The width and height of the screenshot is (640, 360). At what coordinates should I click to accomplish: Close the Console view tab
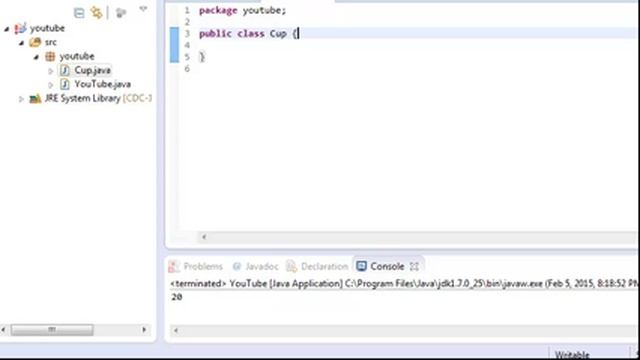pos(414,267)
